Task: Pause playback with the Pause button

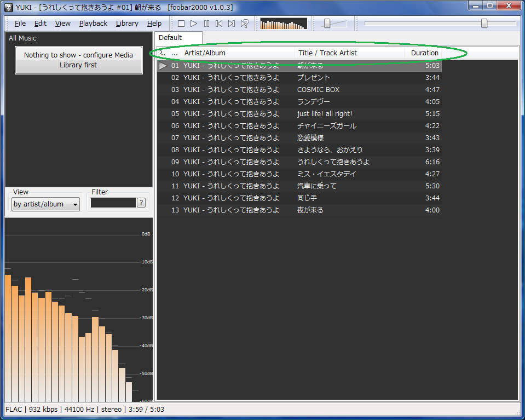Action: 206,24
